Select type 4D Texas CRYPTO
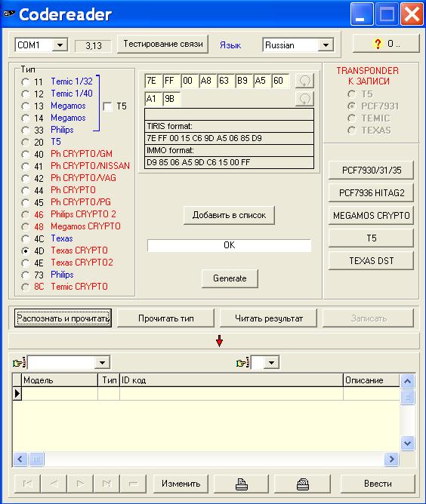The image size is (426, 504). tap(26, 250)
